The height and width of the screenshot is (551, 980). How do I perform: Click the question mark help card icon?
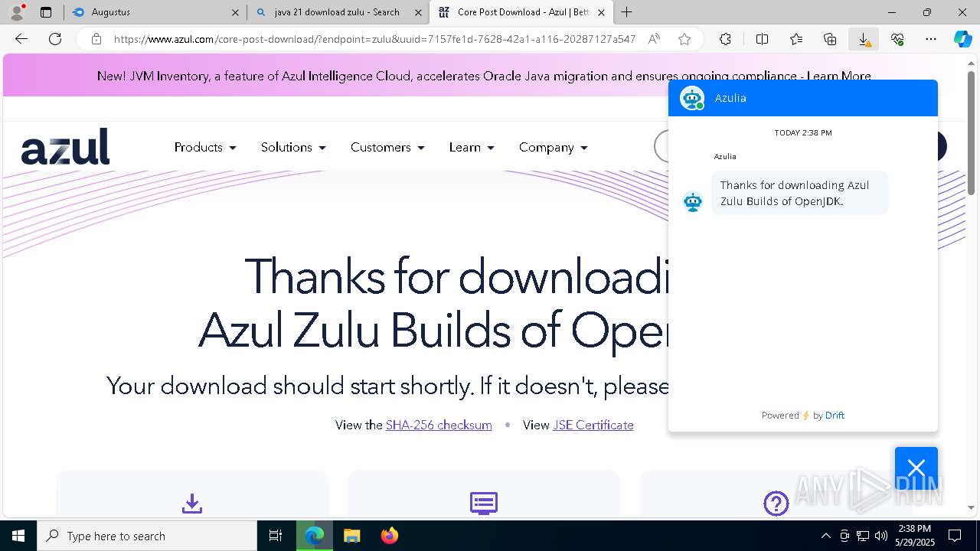[x=776, y=504]
